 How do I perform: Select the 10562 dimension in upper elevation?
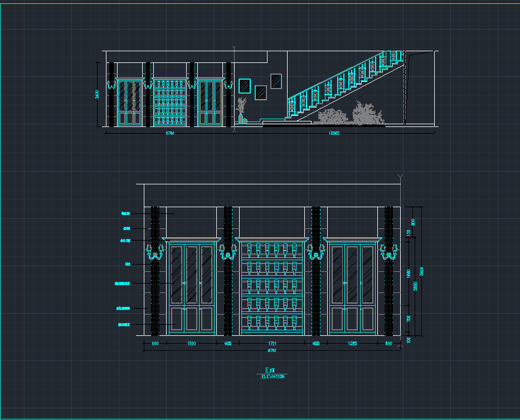point(334,133)
